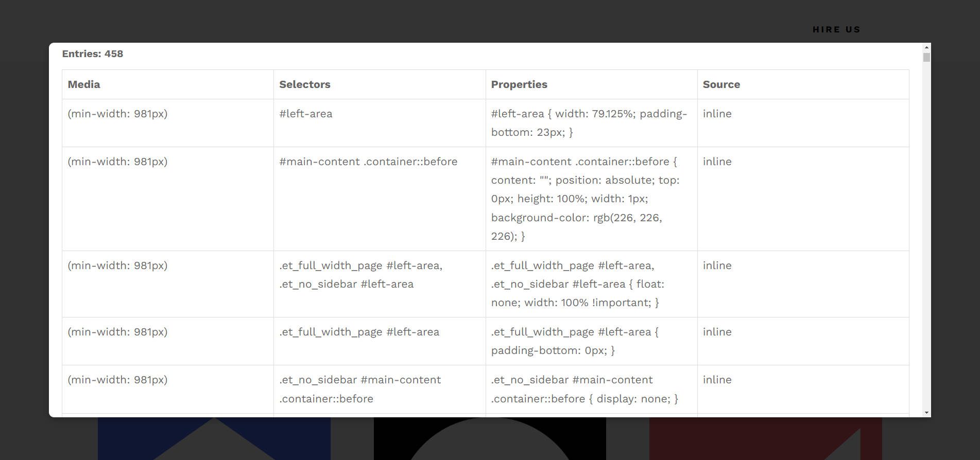This screenshot has width=980, height=460.
Task: Click the background-color rgb(226, 226, 226) properties cell
Action: coord(576,217)
